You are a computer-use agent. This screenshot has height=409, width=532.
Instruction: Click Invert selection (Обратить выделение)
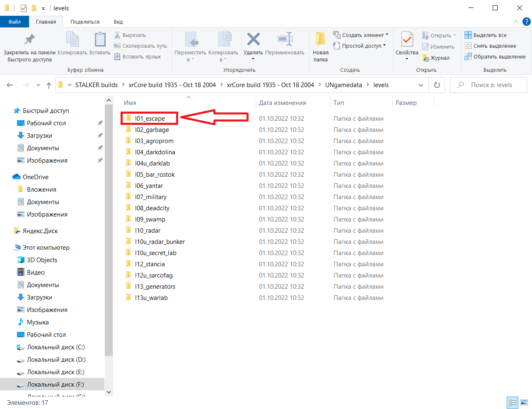pos(495,57)
